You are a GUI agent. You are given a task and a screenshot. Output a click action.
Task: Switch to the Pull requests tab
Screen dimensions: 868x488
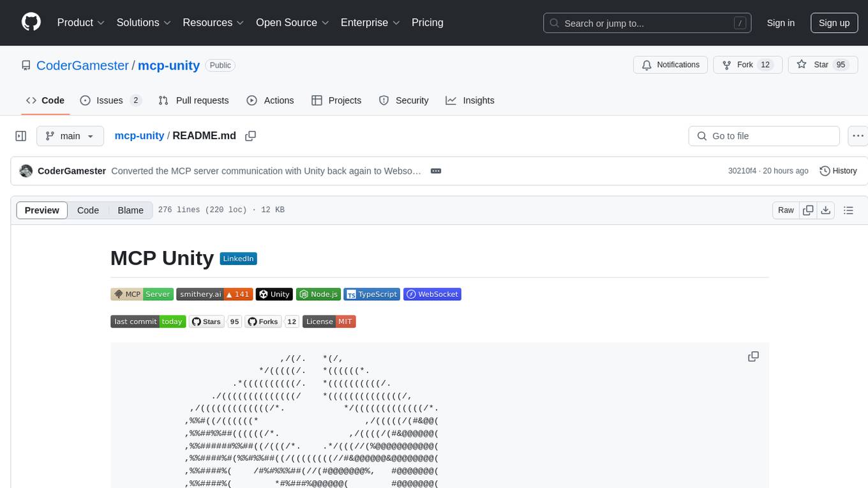[193, 100]
